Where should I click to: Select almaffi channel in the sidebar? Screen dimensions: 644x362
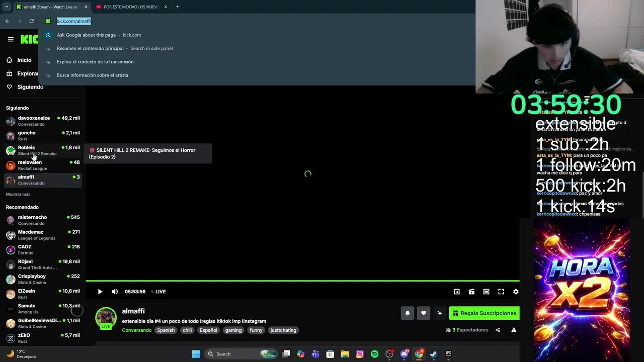tap(43, 180)
